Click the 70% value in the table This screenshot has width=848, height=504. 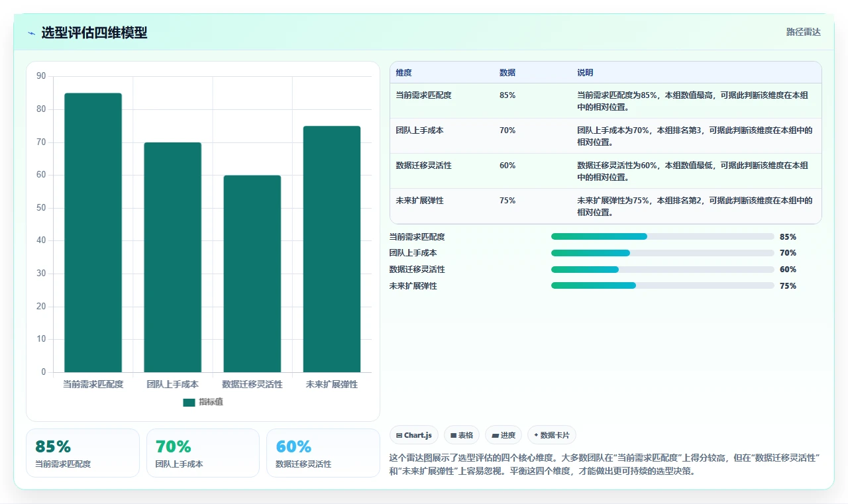[x=507, y=130]
